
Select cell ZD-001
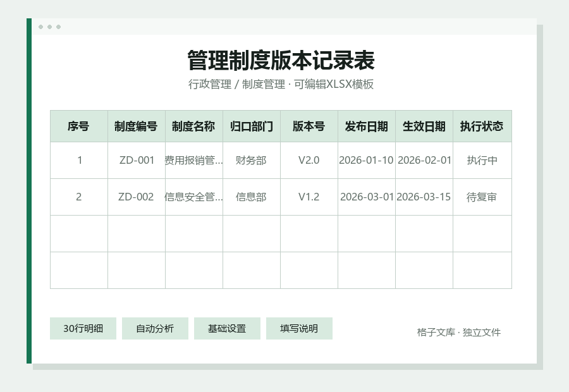[x=137, y=160]
